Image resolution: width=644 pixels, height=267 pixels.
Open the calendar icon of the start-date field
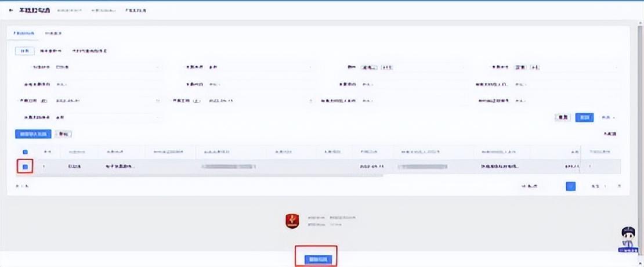pos(158,100)
